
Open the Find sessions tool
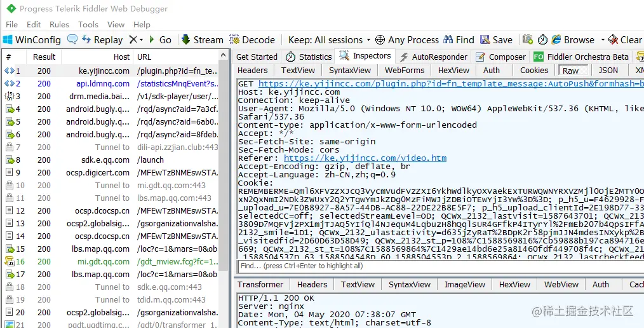pos(459,40)
